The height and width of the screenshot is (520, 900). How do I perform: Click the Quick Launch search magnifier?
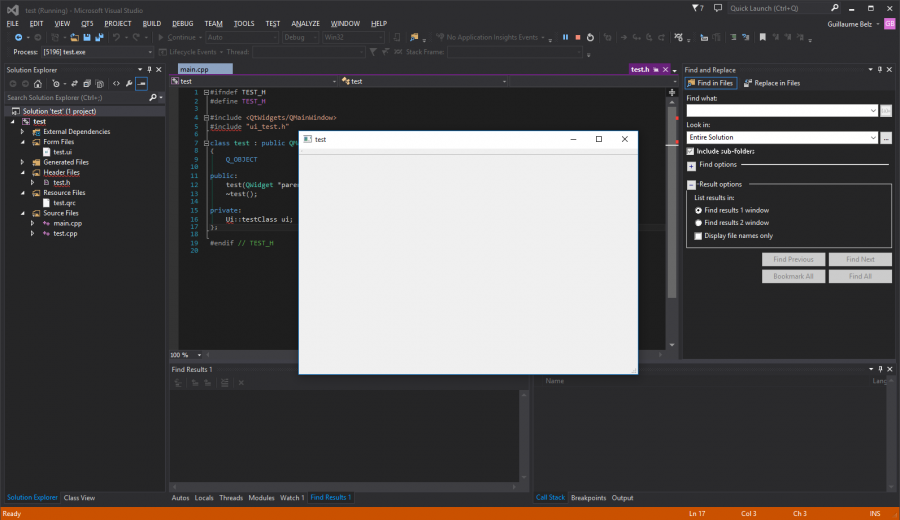click(x=835, y=8)
